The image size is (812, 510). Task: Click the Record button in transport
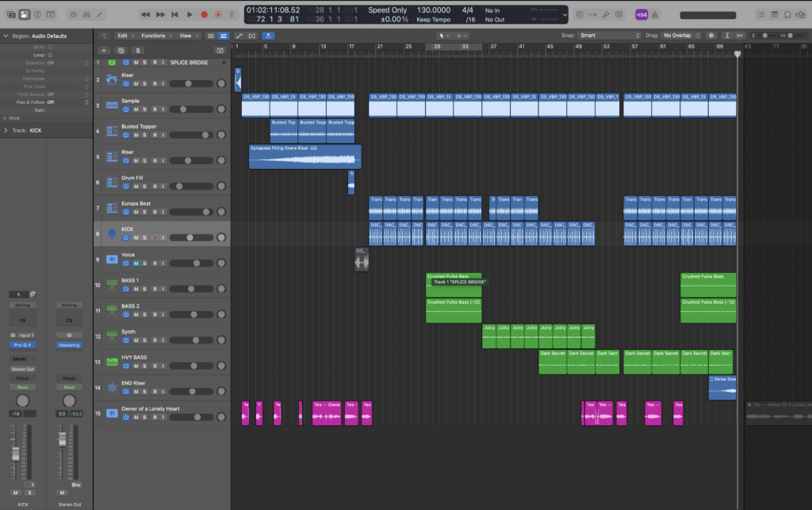pyautogui.click(x=204, y=14)
